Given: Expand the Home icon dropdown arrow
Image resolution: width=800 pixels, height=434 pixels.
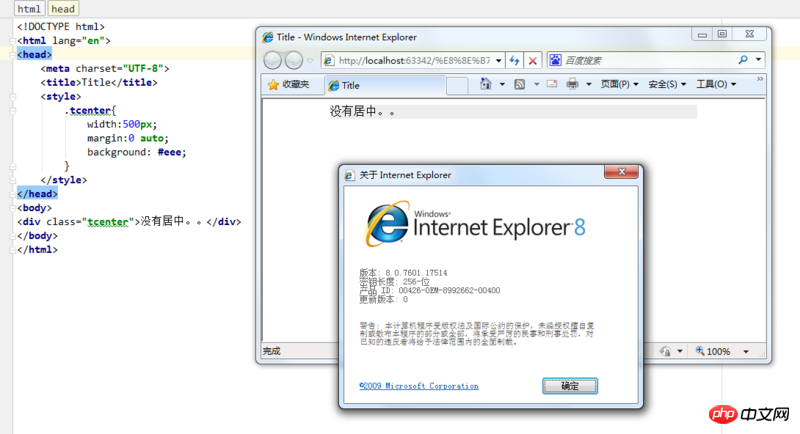Looking at the screenshot, I should coord(502,85).
